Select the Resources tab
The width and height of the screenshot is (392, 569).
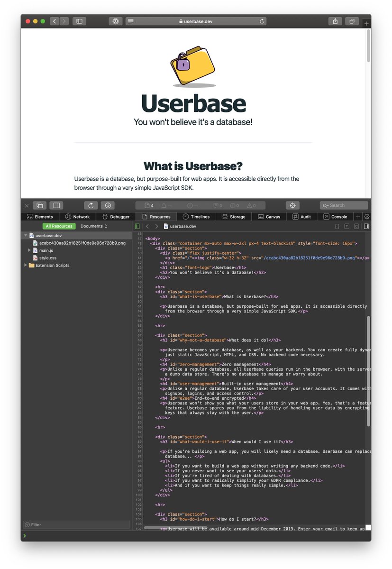[x=156, y=217]
